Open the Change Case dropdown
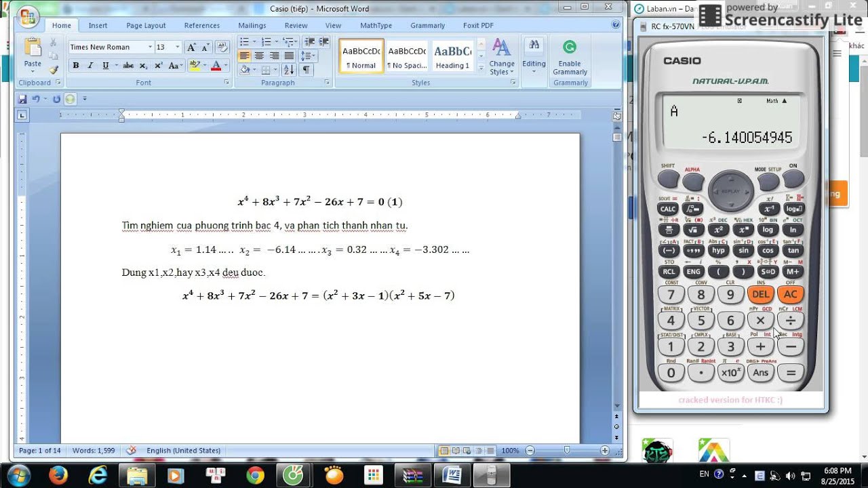This screenshot has width=868, height=488. coord(175,66)
